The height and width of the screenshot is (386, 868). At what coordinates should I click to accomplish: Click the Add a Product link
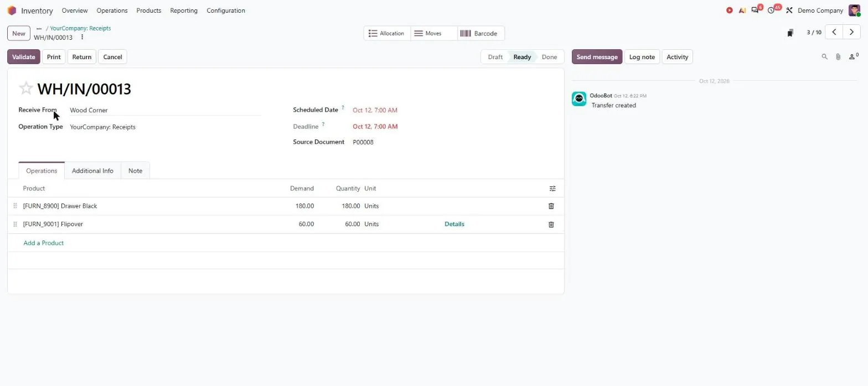coord(44,243)
